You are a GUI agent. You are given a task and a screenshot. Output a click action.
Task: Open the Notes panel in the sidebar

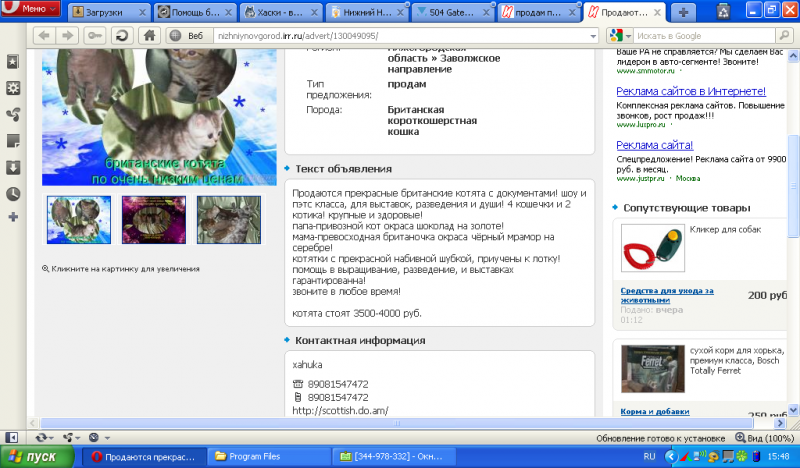pyautogui.click(x=12, y=140)
